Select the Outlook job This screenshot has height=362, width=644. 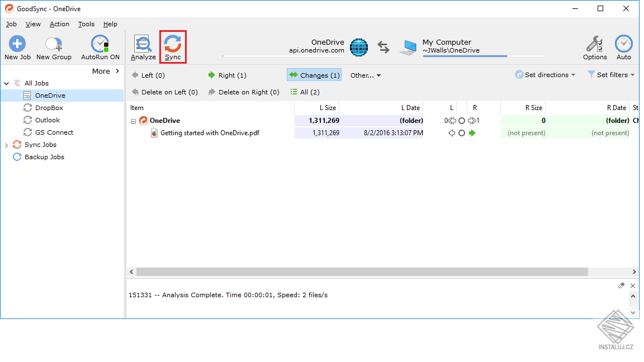click(x=47, y=120)
